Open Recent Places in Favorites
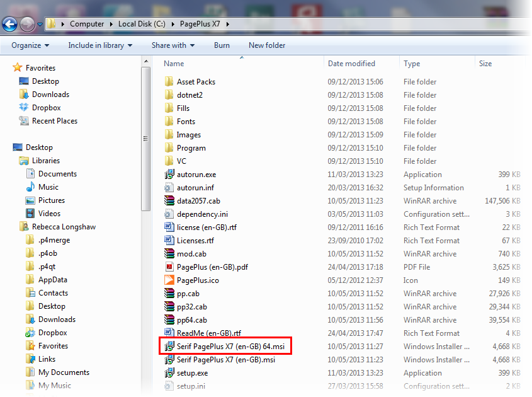The image size is (532, 397). 55,121
